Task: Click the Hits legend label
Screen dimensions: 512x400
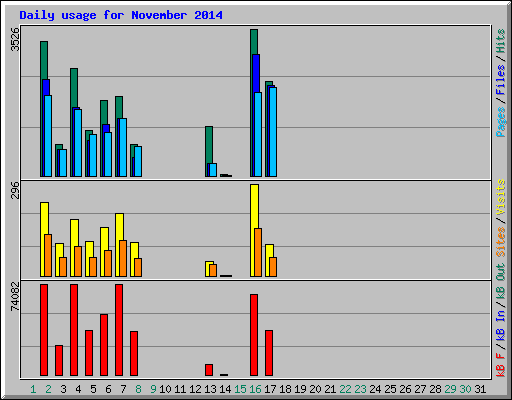Action: coord(501,41)
